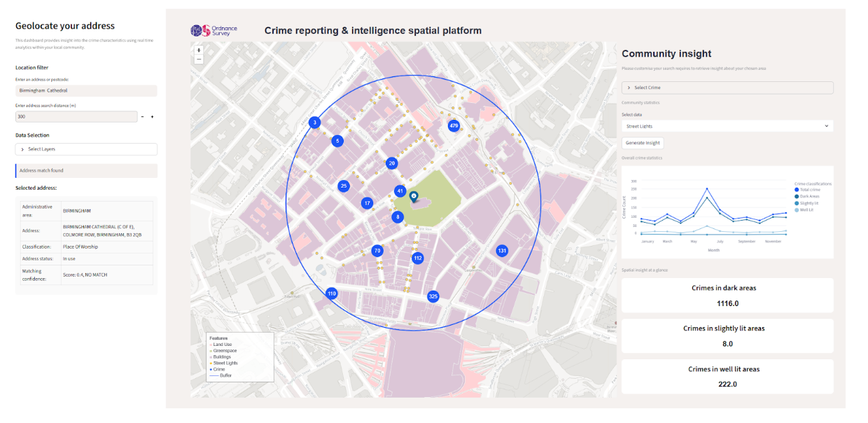Click the crime cluster labeled 110
The image size is (868, 423).
tap(332, 293)
